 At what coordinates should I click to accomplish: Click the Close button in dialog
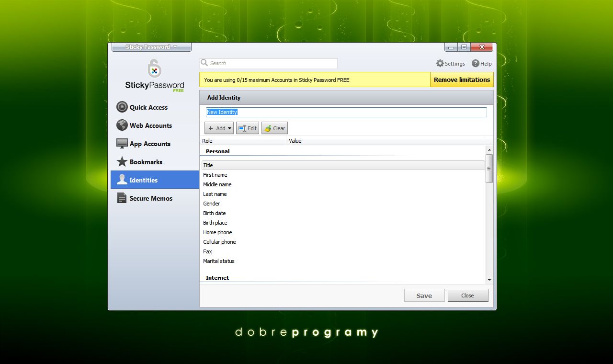point(468,296)
